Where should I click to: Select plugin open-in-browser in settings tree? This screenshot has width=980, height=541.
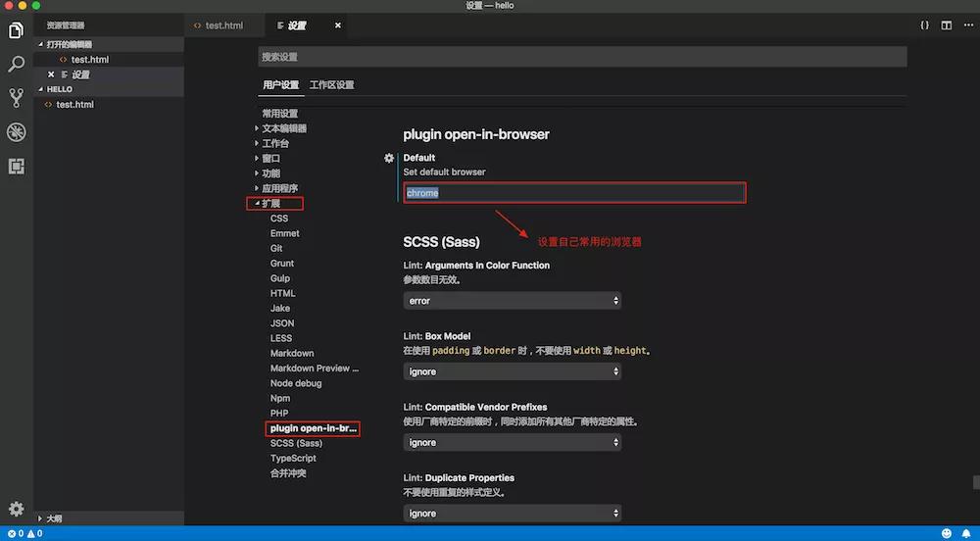coord(314,428)
